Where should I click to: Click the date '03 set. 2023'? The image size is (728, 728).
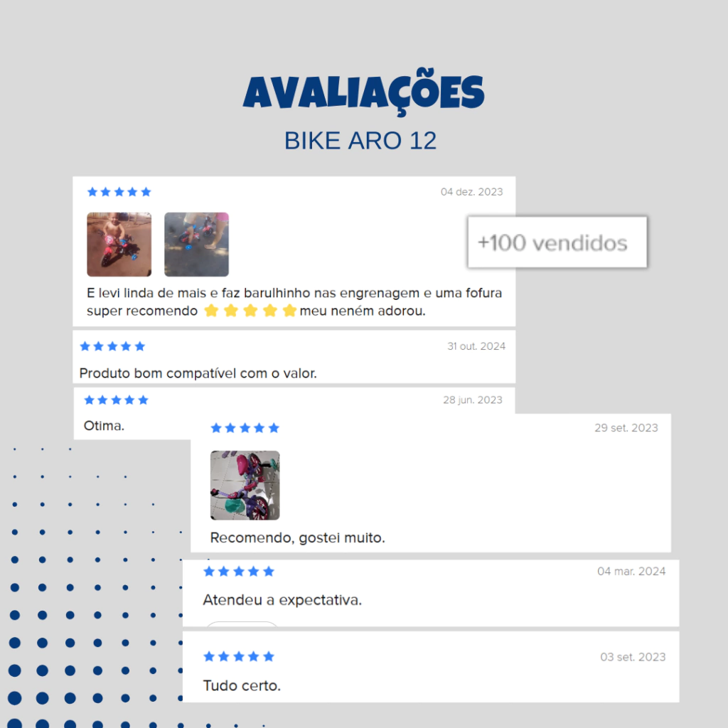(633, 657)
